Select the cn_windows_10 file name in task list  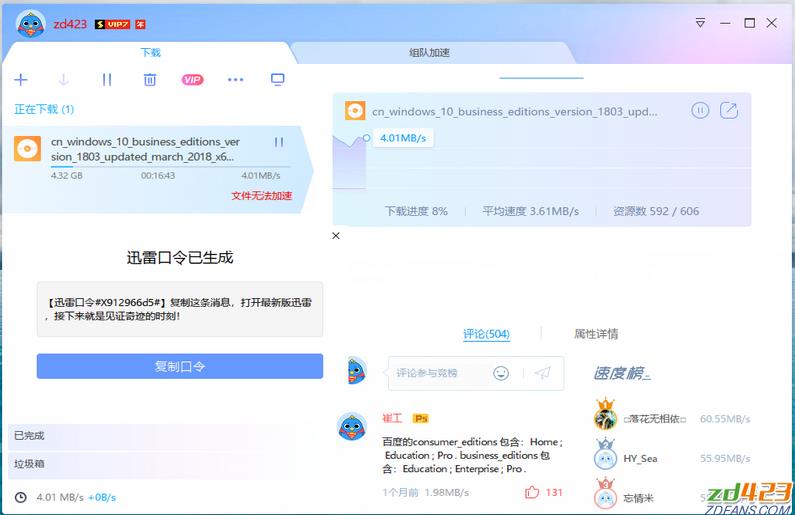tap(146, 149)
